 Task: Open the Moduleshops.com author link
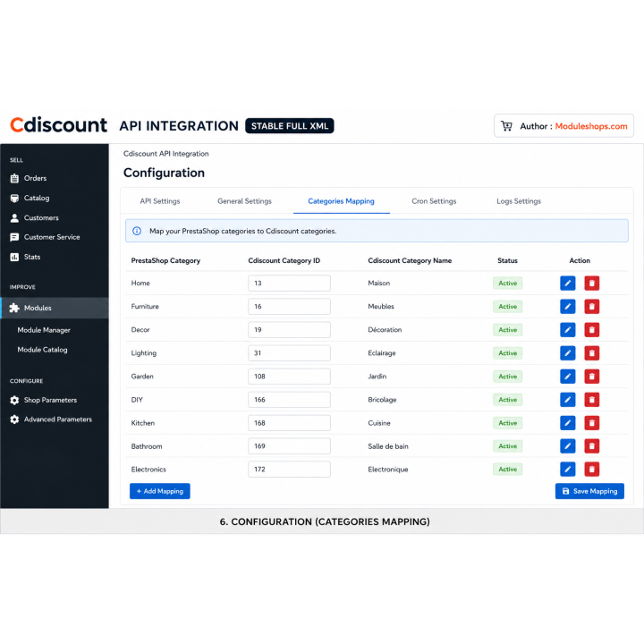click(x=590, y=126)
